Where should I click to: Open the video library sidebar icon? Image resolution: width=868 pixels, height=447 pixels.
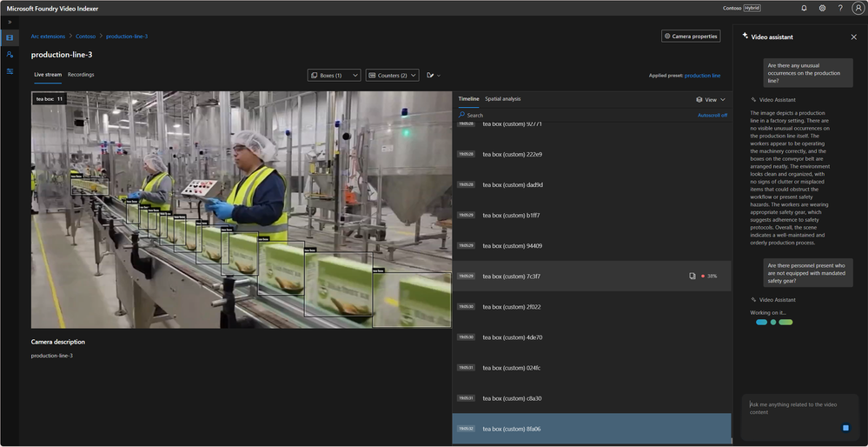10,37
